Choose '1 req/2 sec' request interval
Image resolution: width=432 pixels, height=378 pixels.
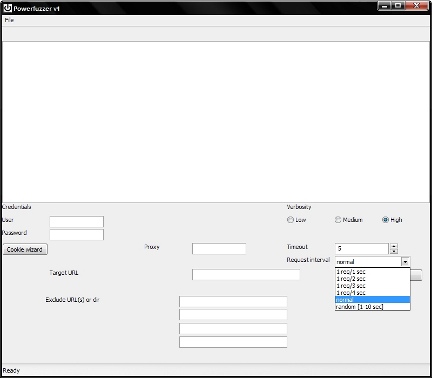pyautogui.click(x=372, y=279)
